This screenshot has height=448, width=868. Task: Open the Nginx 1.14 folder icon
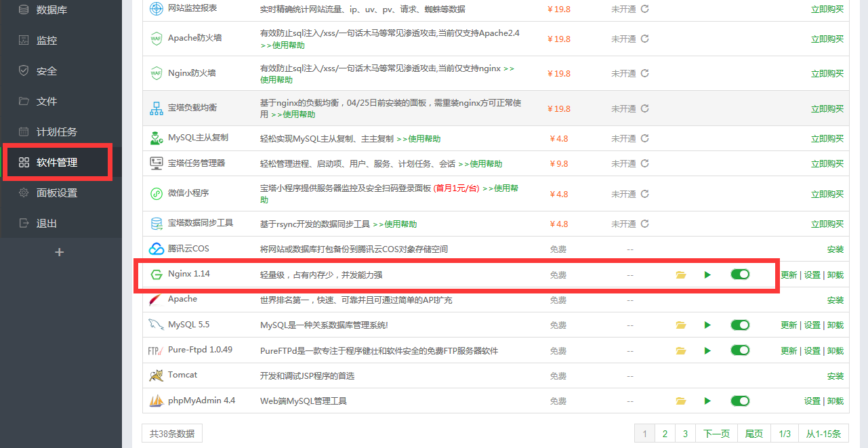click(681, 275)
